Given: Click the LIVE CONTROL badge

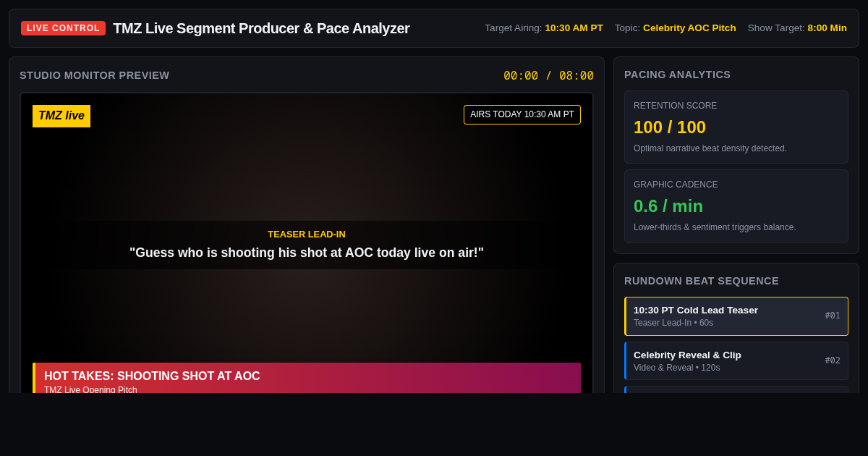Looking at the screenshot, I should (63, 28).
